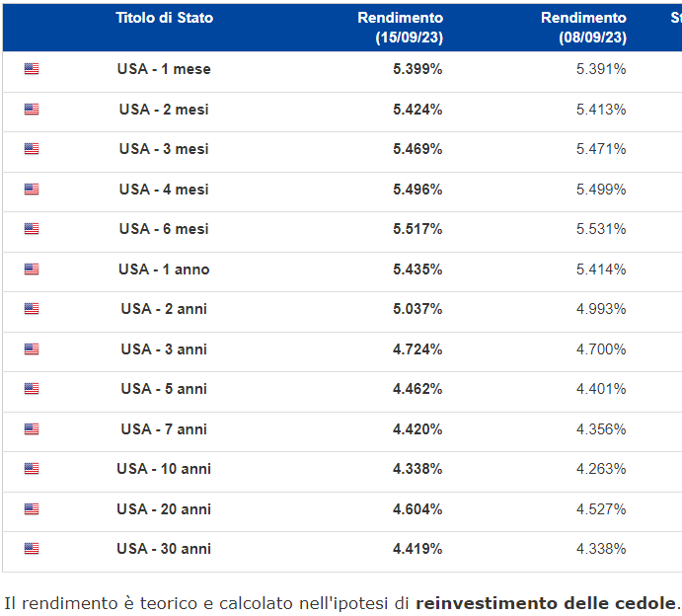
Task: Click the flag icon in USA - 3 mesi row
Action: coord(32,149)
